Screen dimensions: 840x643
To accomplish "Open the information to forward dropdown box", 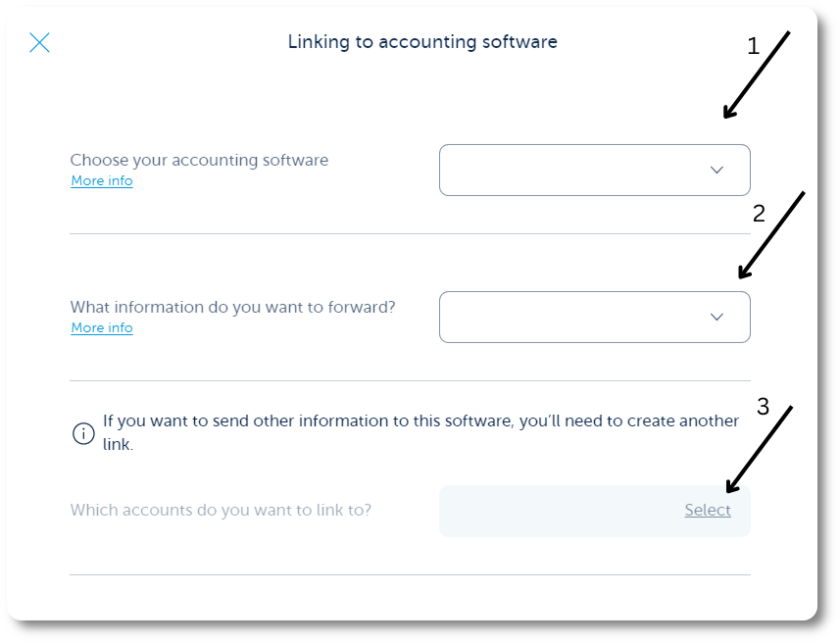I will [x=595, y=317].
